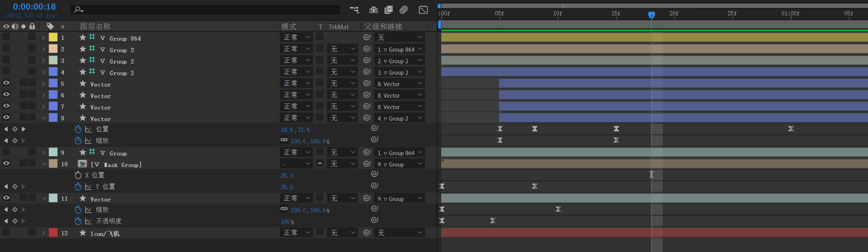This screenshot has height=252, width=868.
Task: Edit the position value 18.6, 31.6
Action: [295, 130]
